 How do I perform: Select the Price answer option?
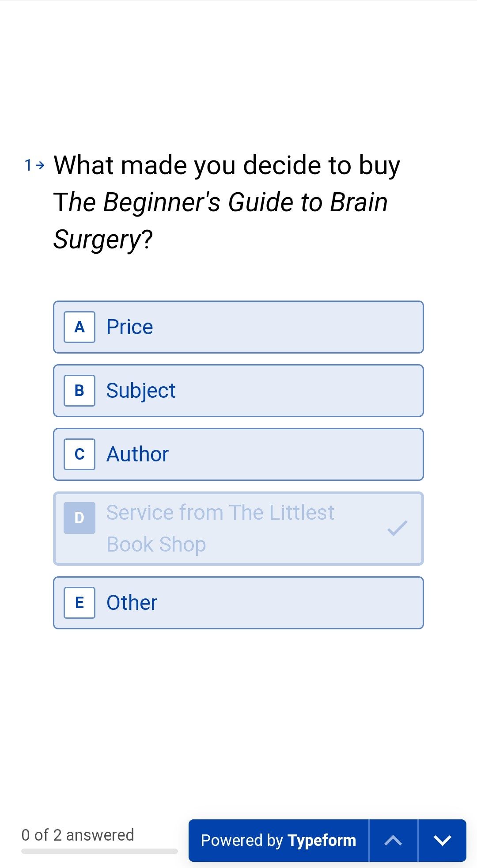click(x=238, y=327)
